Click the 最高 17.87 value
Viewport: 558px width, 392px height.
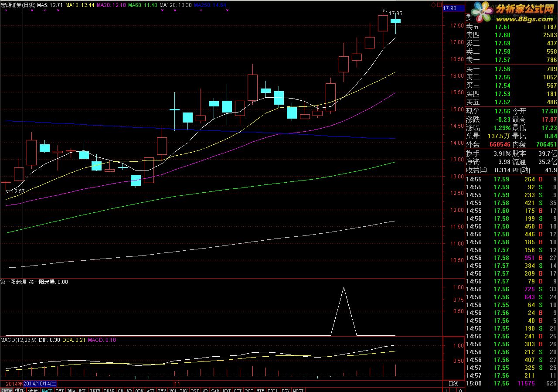pos(548,119)
